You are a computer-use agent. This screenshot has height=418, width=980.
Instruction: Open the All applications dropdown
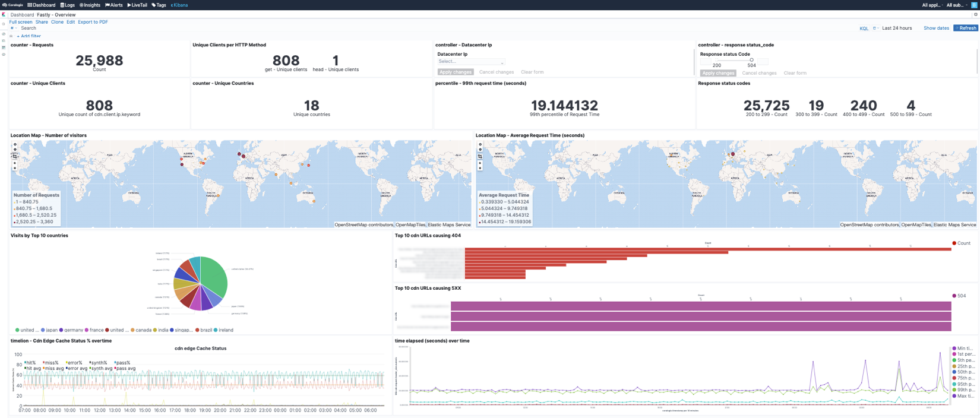pos(932,5)
